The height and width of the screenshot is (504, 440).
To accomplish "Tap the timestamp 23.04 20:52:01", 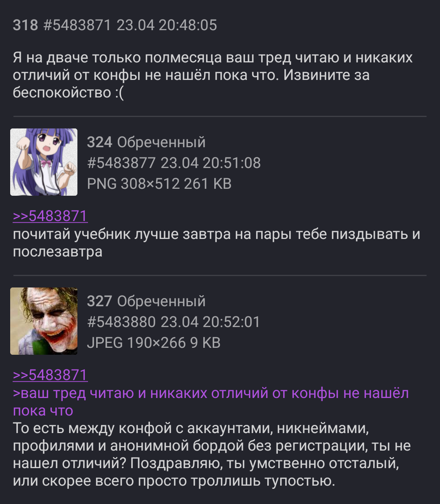I will point(210,322).
